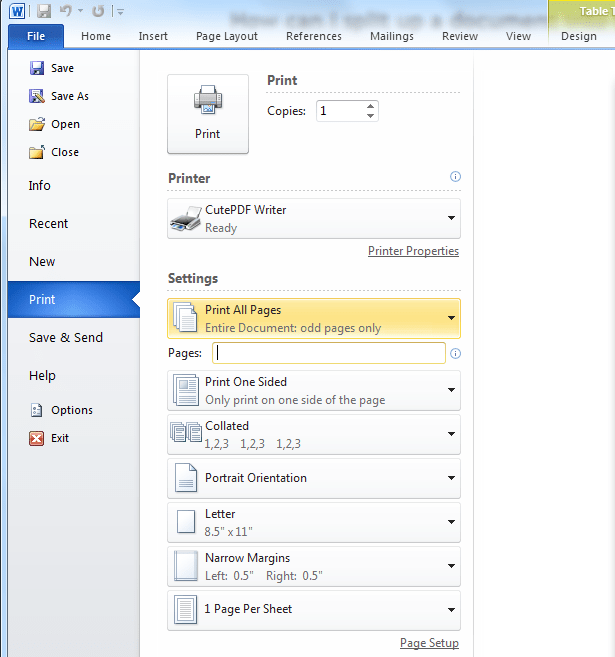615x657 pixels.
Task: Open the Page Setup link
Action: tap(429, 643)
